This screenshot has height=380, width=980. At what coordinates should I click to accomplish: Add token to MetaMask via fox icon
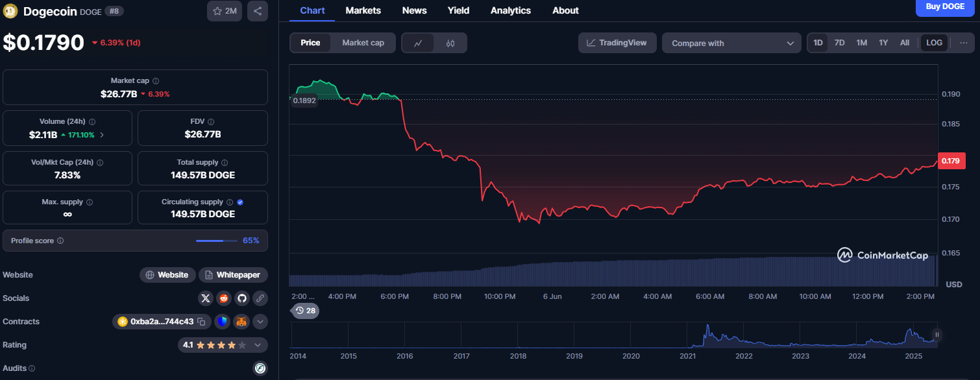pyautogui.click(x=241, y=322)
